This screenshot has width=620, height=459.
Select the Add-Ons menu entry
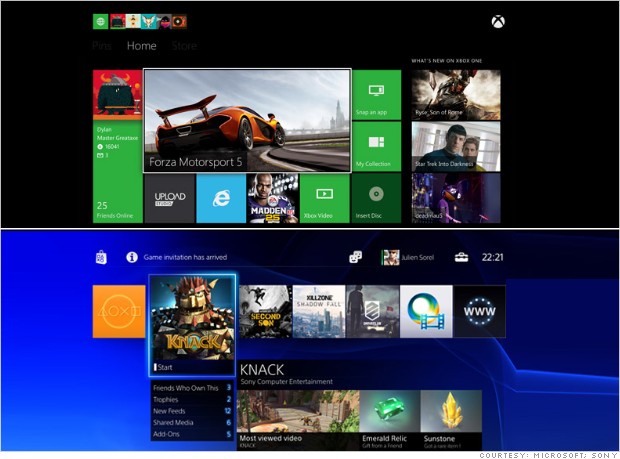pyautogui.click(x=193, y=434)
